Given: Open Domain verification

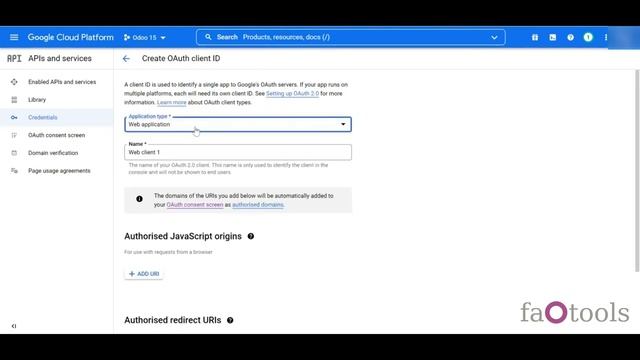Looking at the screenshot, I should click(53, 153).
